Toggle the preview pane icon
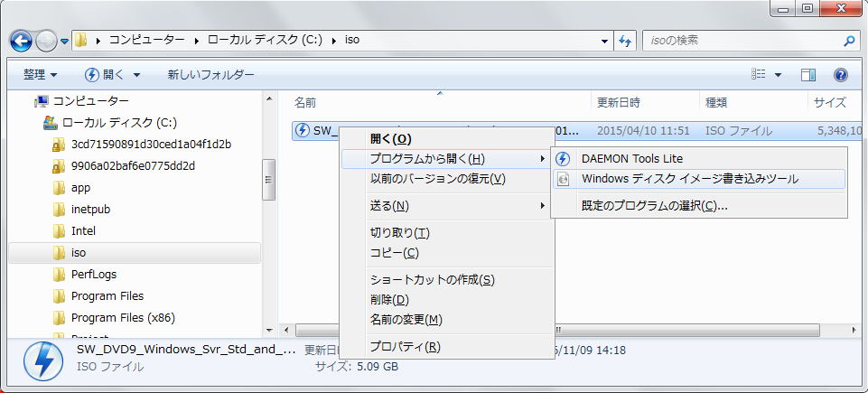Screen dimensions: 868x393 pos(808,74)
